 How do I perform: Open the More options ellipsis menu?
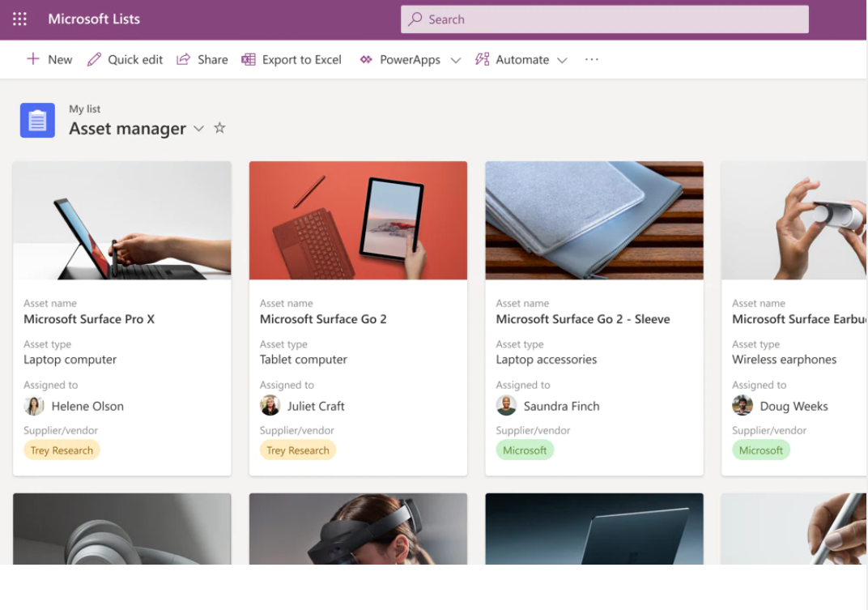tap(591, 58)
